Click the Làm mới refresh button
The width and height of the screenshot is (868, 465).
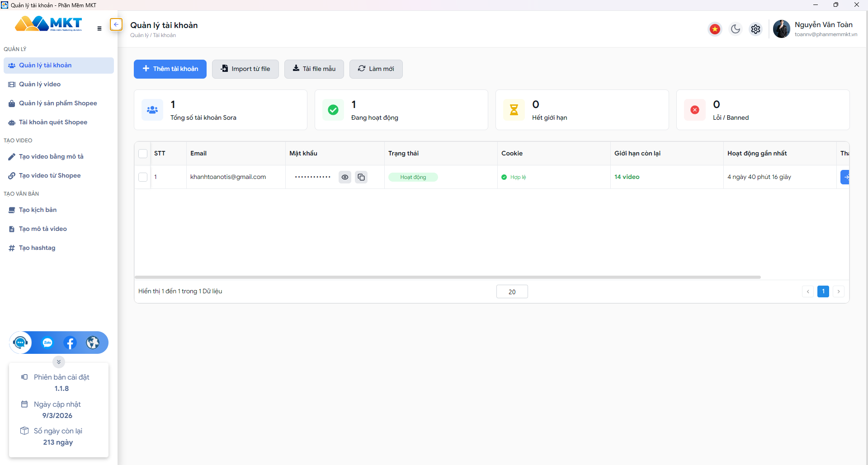[376, 69]
